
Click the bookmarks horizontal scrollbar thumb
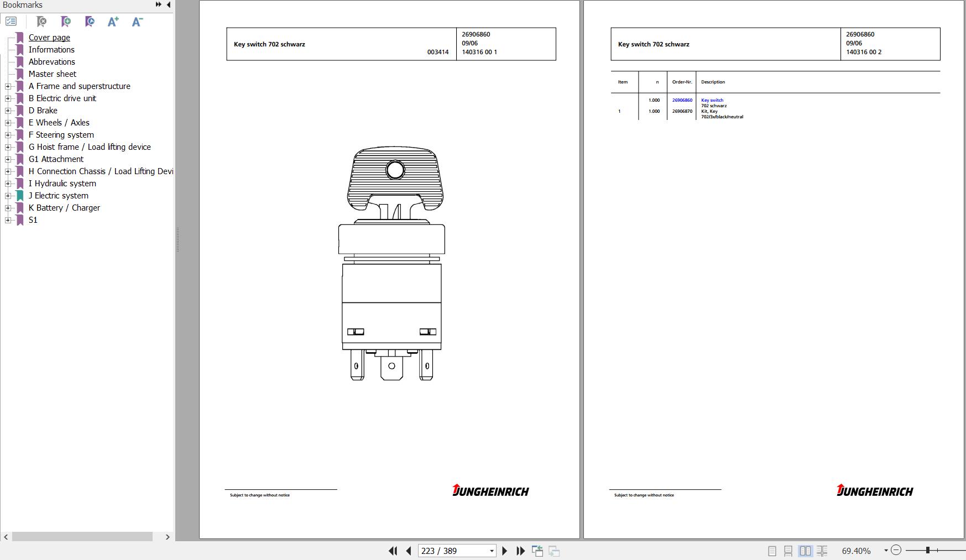(82, 537)
